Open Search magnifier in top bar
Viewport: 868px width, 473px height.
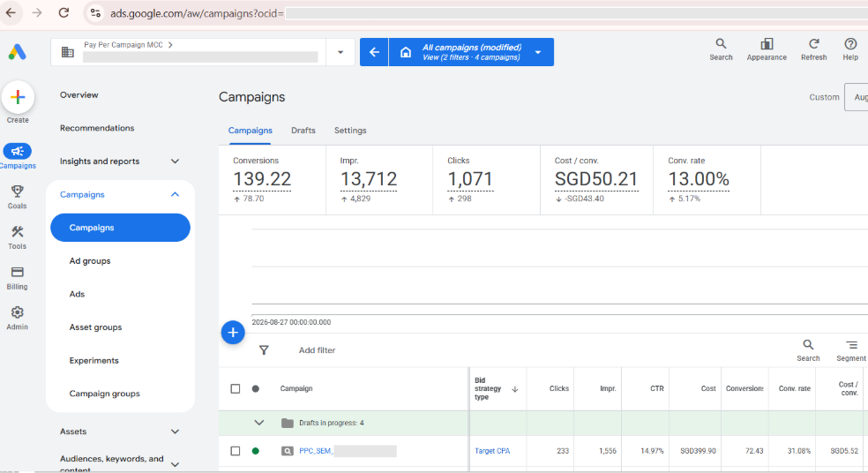click(721, 44)
